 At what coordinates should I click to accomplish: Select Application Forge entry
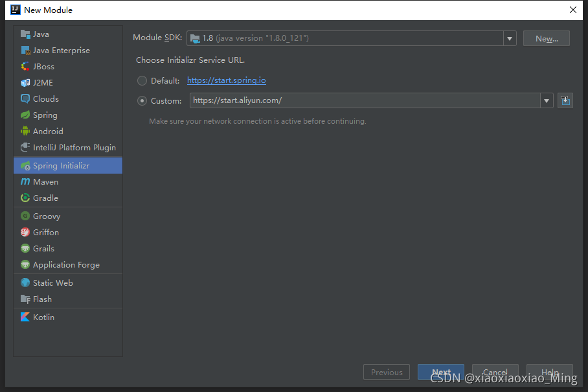pos(68,264)
